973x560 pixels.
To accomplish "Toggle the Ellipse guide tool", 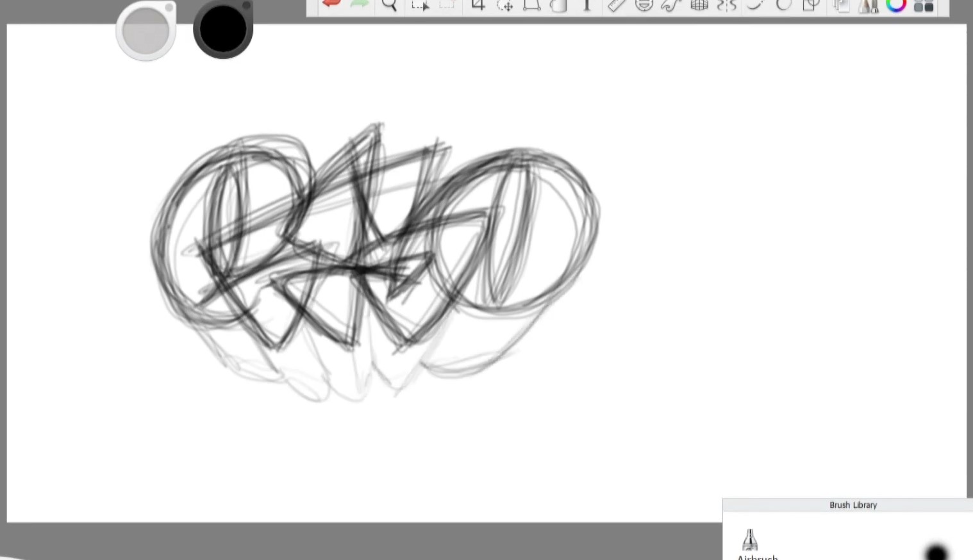I will pyautogui.click(x=644, y=5).
